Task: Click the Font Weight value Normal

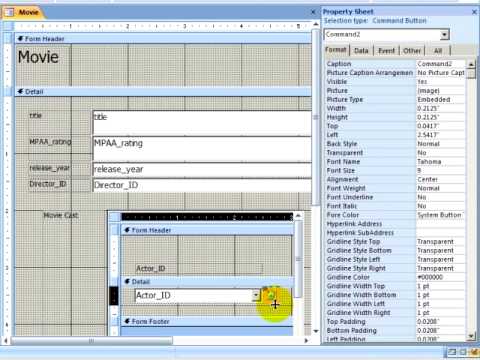Action: 441,188
